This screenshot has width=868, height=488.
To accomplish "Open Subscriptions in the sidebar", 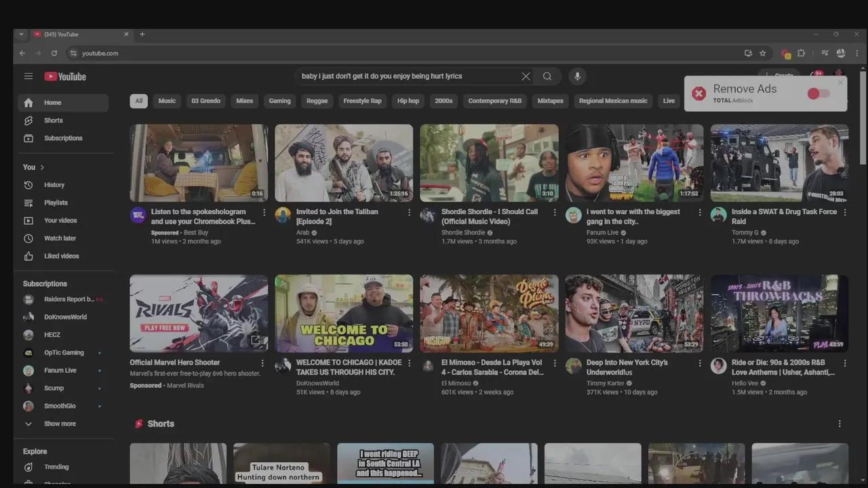I will coord(63,138).
